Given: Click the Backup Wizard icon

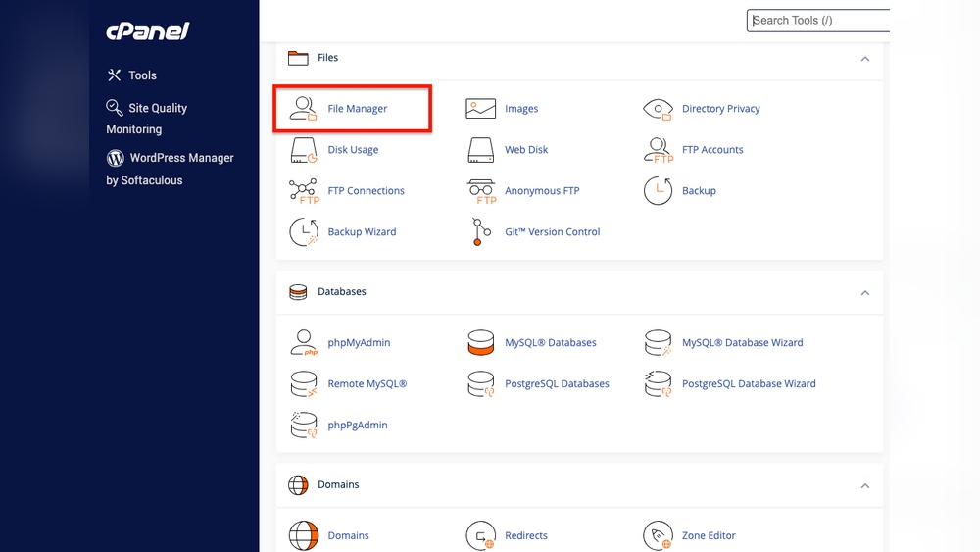Looking at the screenshot, I should 304,232.
